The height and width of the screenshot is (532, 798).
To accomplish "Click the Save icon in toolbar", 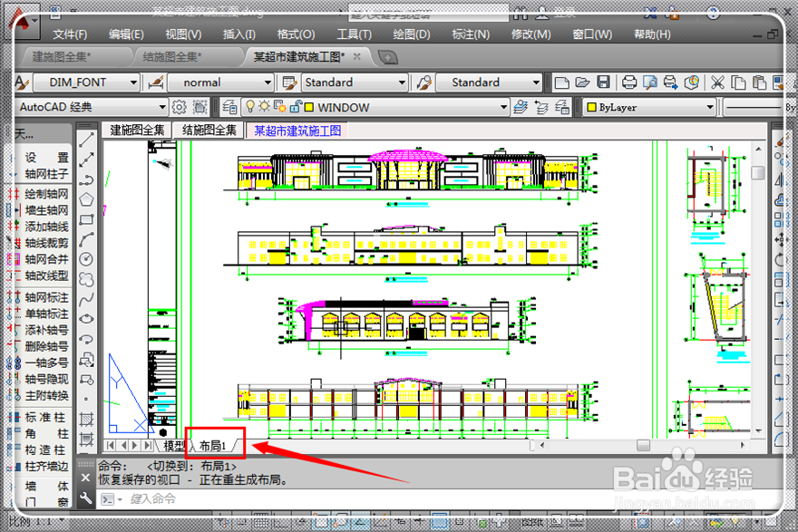I will 604,82.
